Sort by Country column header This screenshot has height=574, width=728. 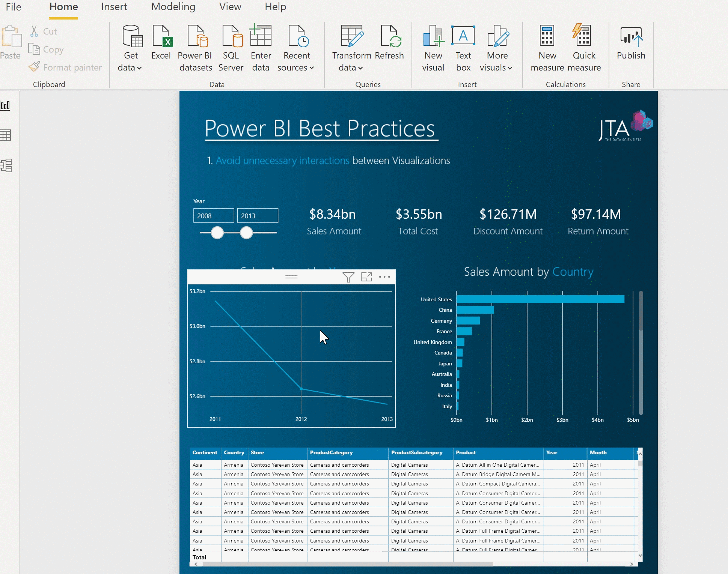234,453
